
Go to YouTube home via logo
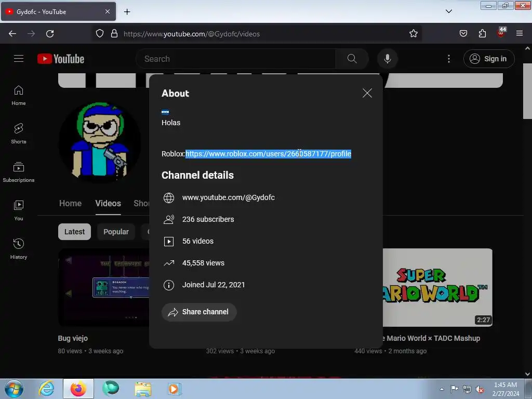[61, 59]
